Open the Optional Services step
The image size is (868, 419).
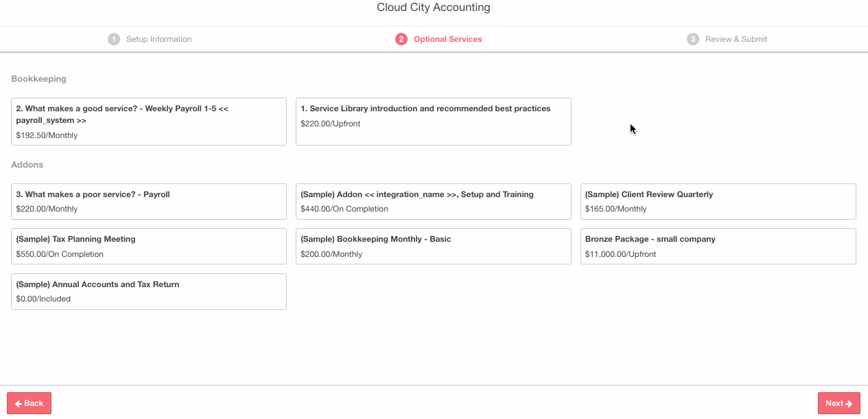coord(447,39)
